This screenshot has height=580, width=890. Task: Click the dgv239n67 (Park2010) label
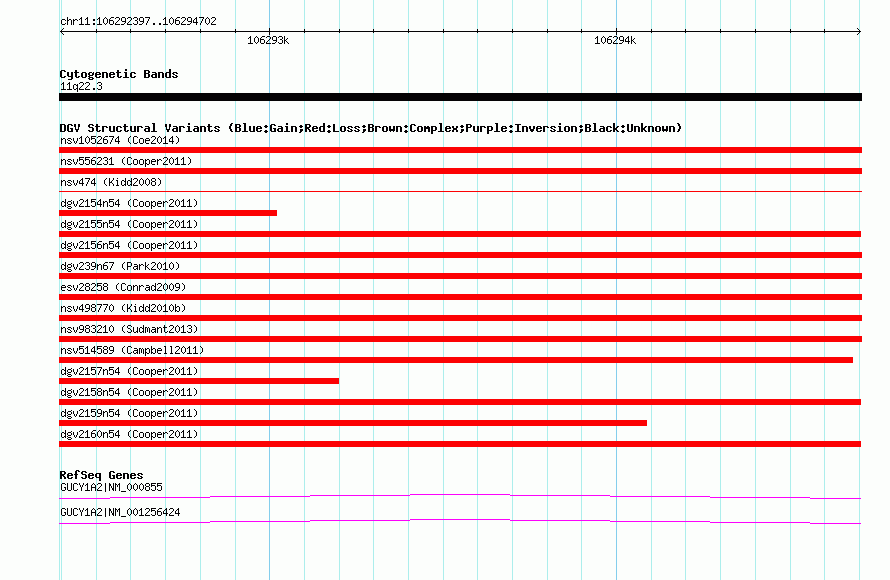[x=120, y=266]
